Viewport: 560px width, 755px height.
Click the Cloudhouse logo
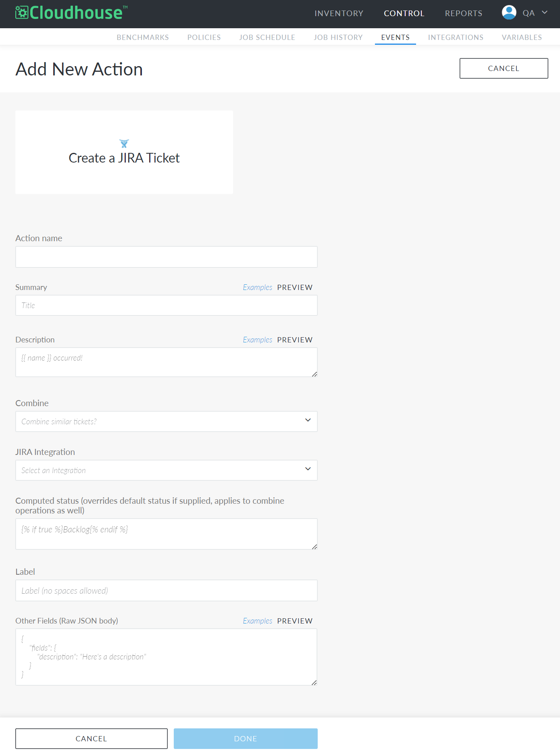tap(71, 13)
